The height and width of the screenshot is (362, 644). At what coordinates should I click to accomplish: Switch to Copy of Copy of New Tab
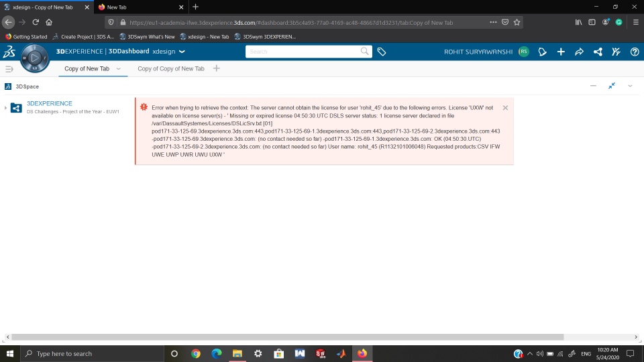(171, 68)
